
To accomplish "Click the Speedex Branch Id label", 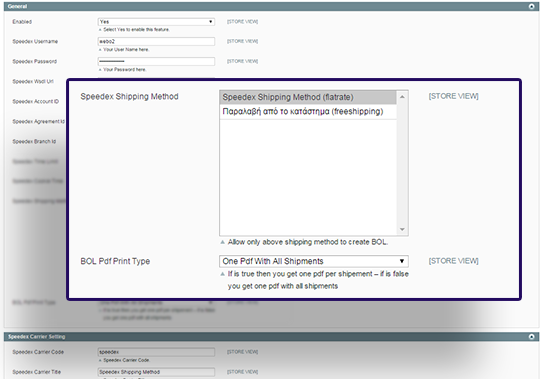I will coord(34,141).
